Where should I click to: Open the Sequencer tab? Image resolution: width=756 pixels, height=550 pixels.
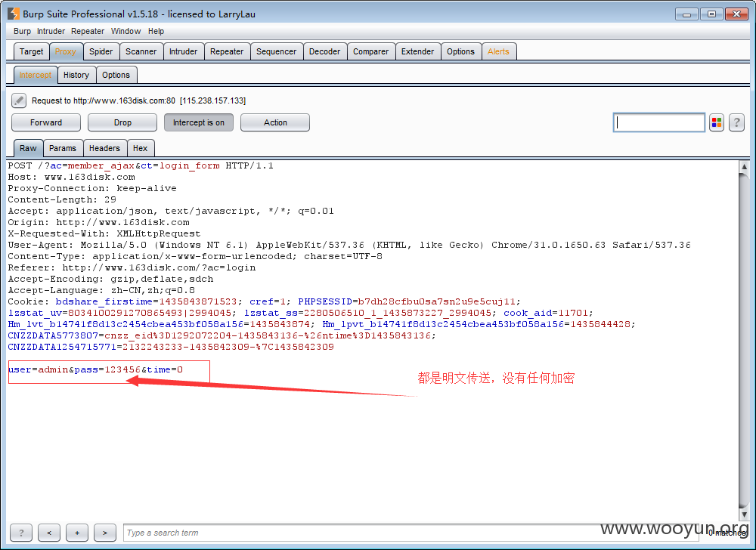coord(276,51)
